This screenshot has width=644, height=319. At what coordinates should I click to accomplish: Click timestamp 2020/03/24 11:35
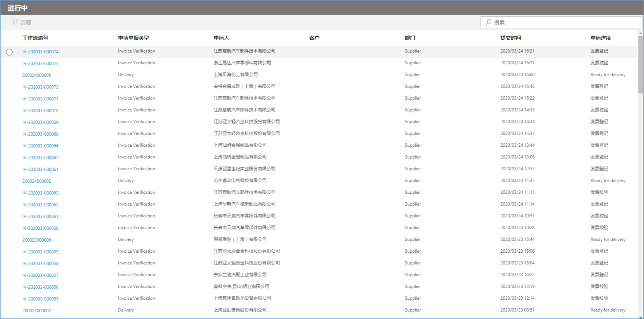pos(517,180)
